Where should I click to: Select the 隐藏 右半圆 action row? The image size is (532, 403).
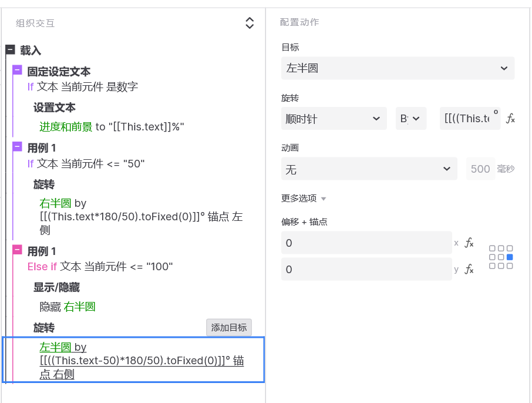[x=68, y=307]
